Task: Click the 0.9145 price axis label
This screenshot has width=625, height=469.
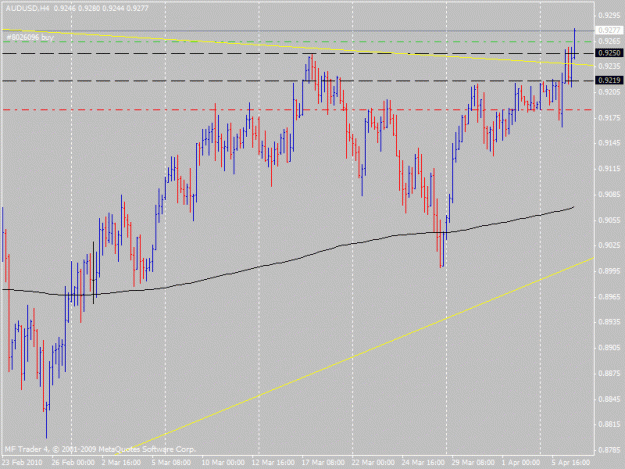Action: pos(609,143)
